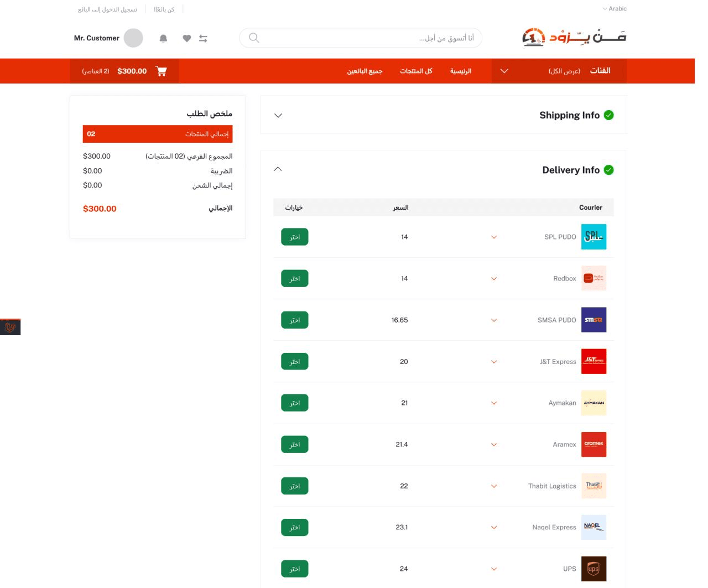Select Aramex with اختر button

(x=295, y=444)
